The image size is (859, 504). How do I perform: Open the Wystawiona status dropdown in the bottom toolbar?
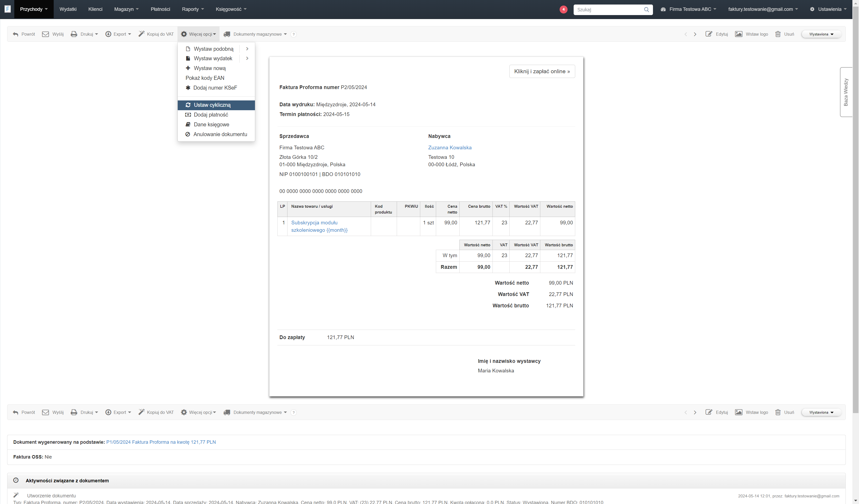click(821, 412)
